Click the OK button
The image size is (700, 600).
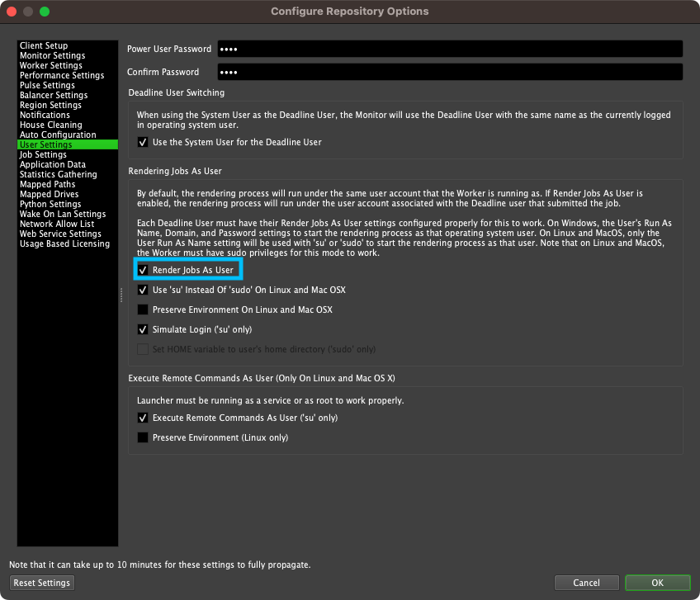[x=658, y=583]
